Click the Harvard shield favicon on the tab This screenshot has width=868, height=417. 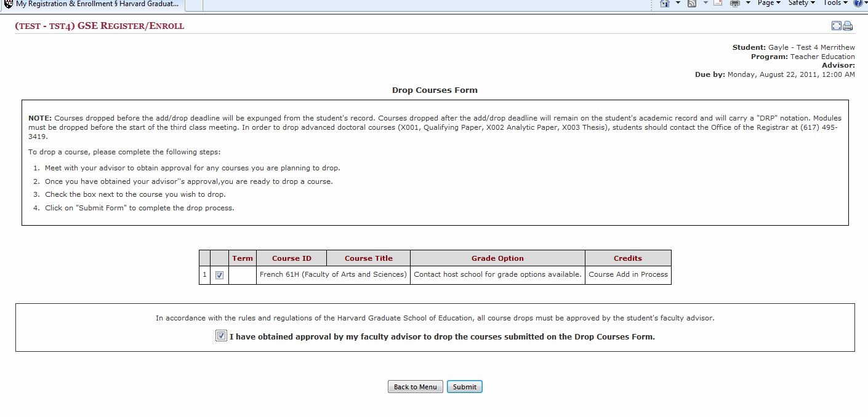(8, 4)
